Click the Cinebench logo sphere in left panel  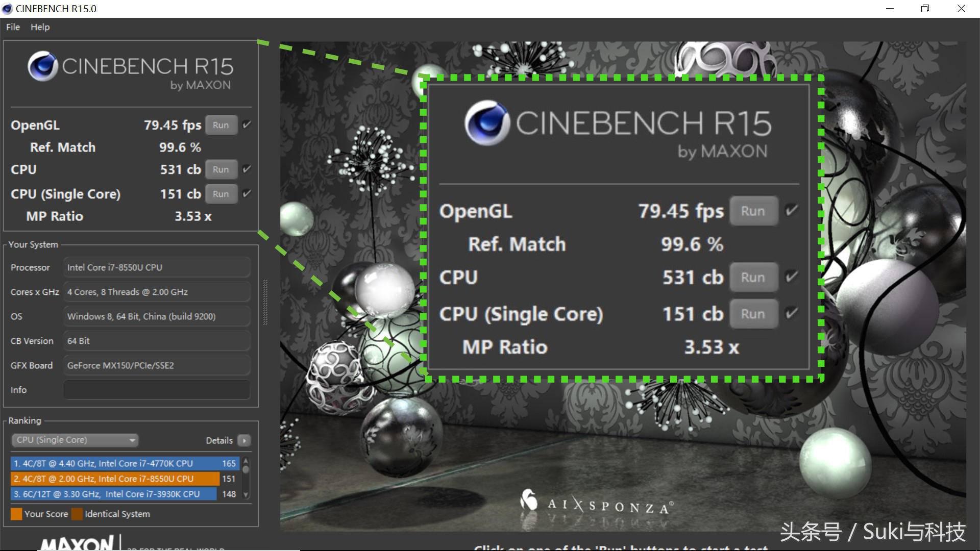click(42, 66)
